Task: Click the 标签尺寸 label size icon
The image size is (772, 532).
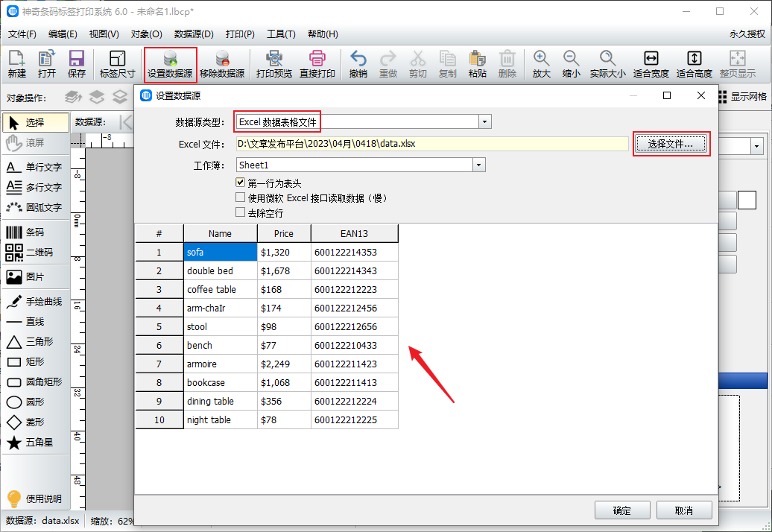Action: pos(117,60)
